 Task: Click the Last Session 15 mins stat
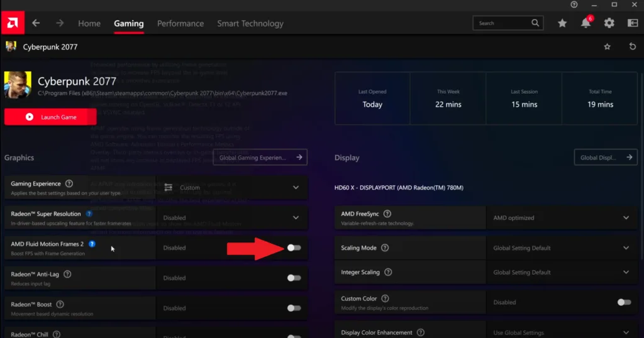524,99
